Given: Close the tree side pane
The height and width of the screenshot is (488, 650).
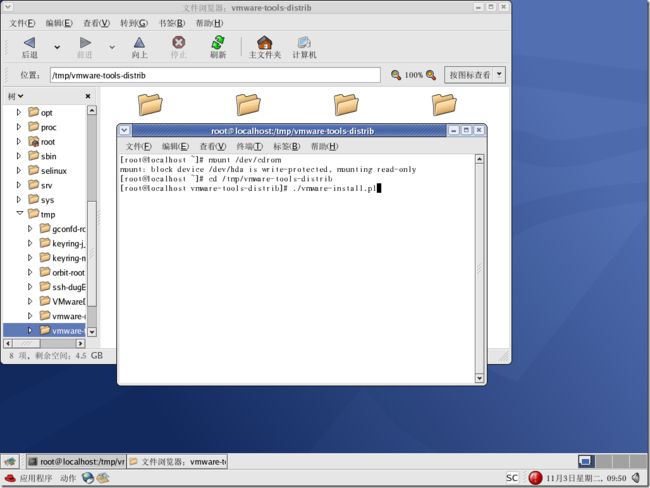Looking at the screenshot, I should [x=88, y=96].
